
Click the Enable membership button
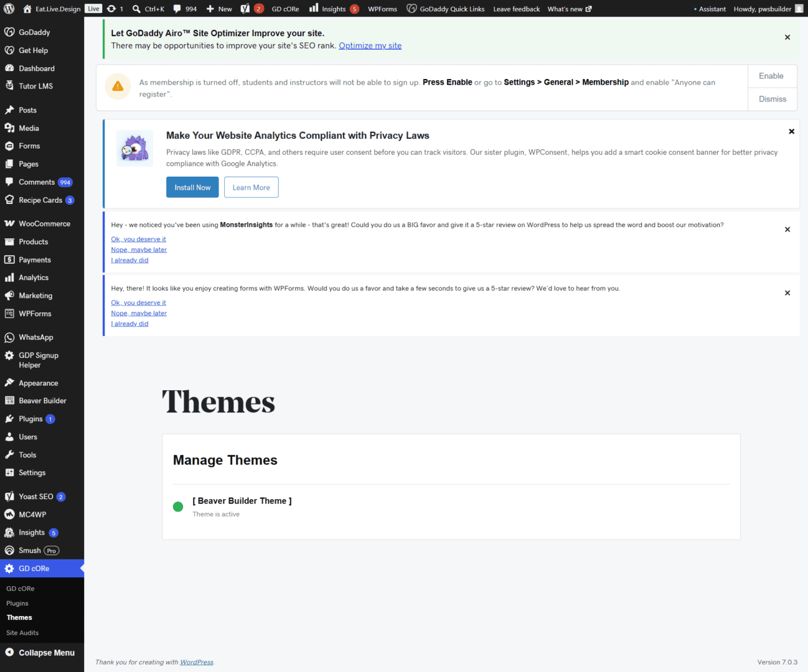(771, 76)
